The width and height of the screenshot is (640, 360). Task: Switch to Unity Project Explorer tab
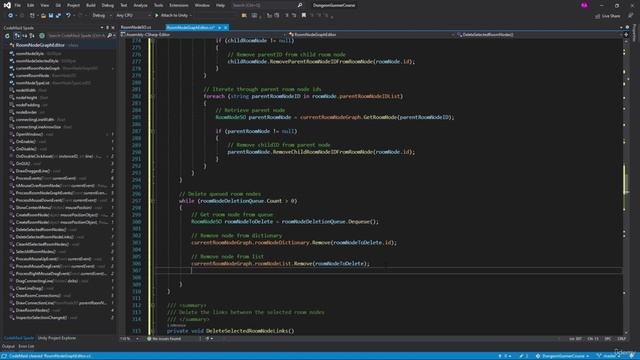[57, 338]
